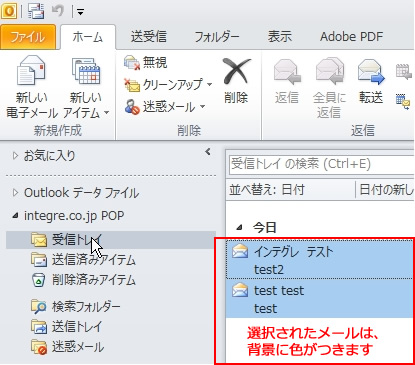Click the Undo arrow in quick access toolbar

(x=58, y=11)
